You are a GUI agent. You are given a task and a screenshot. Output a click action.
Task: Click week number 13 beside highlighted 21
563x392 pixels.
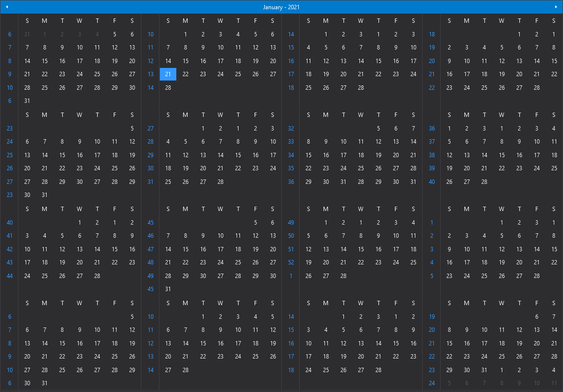coord(151,74)
